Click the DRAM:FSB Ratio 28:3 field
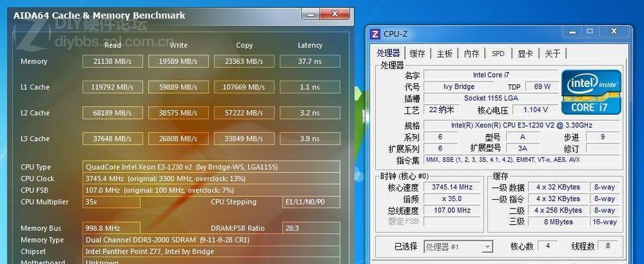The height and width of the screenshot is (264, 644). click(x=311, y=228)
